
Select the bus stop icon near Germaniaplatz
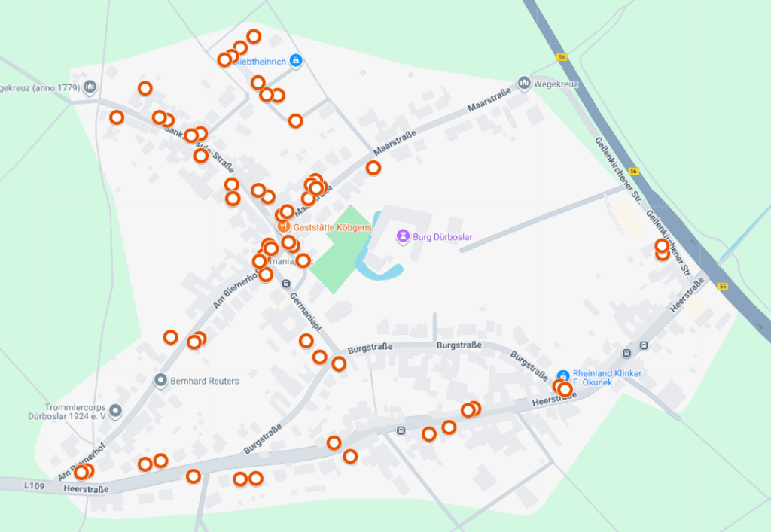pos(286,284)
